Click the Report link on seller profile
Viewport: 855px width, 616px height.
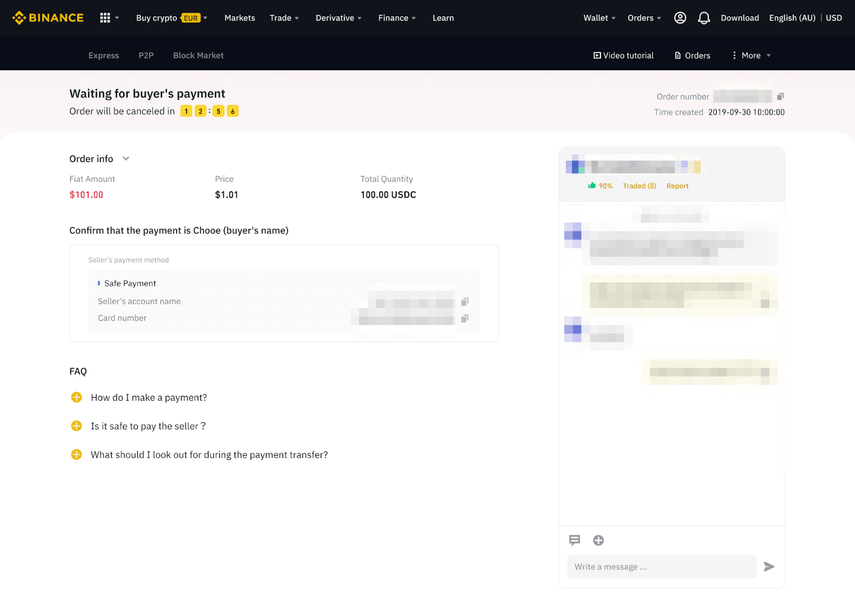pyautogui.click(x=677, y=186)
